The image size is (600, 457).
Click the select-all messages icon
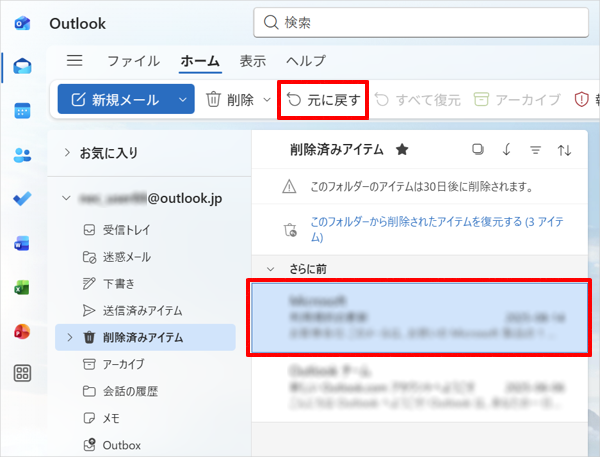coord(478,149)
